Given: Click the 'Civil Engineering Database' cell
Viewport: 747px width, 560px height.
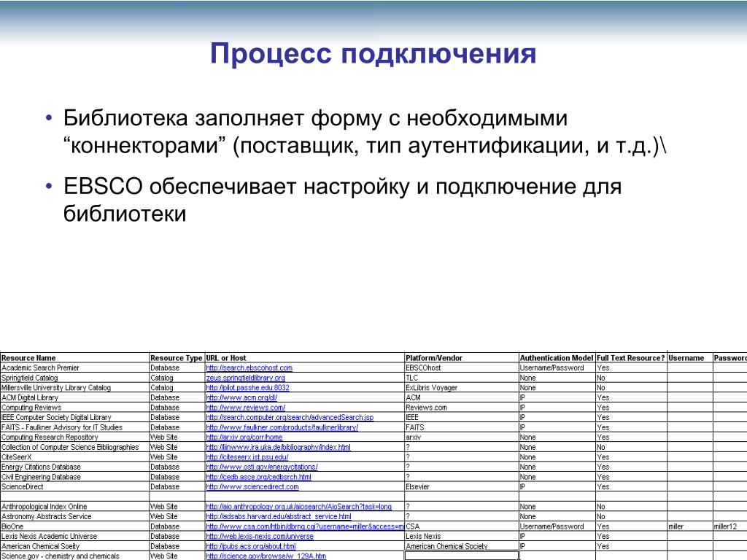Looking at the screenshot, I should tap(75, 477).
